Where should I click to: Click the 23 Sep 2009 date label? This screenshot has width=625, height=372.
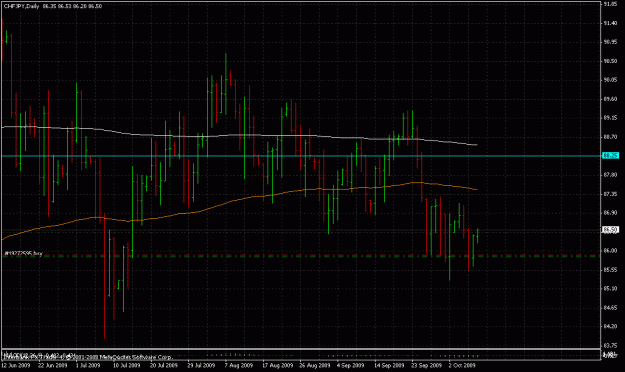coord(426,365)
